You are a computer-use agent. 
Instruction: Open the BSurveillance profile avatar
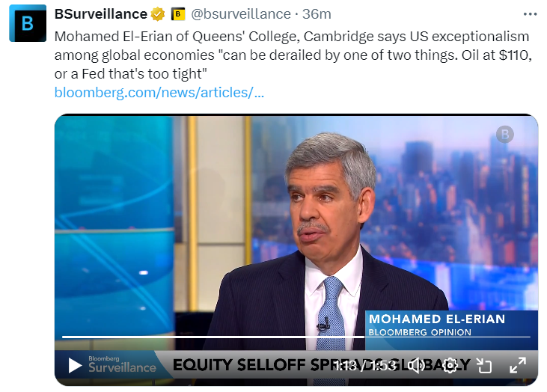(28, 23)
